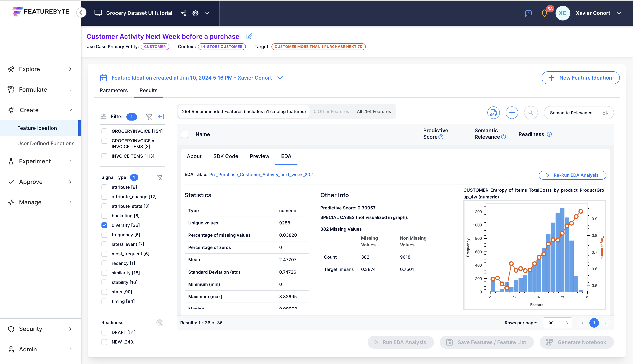Open the EDA table link Pre_Purchase_Customer_Activity
Screen dimensions: 633x364
point(263,175)
